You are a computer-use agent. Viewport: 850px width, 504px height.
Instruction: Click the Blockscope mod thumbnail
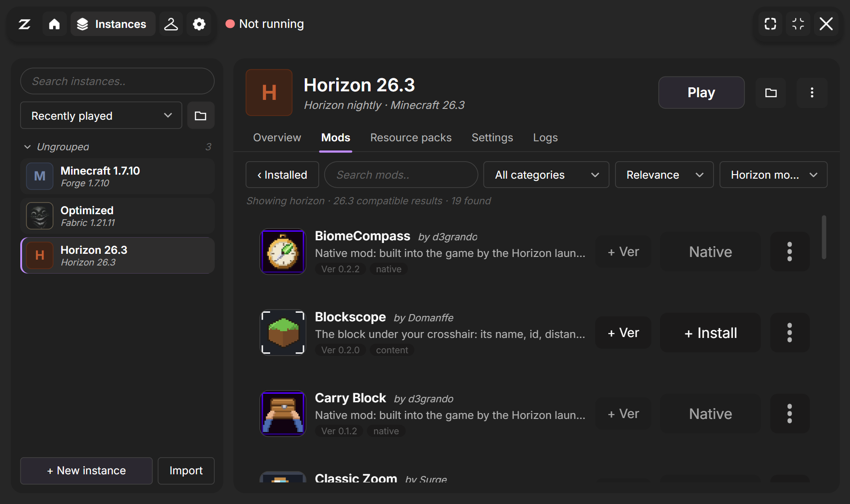click(x=283, y=333)
